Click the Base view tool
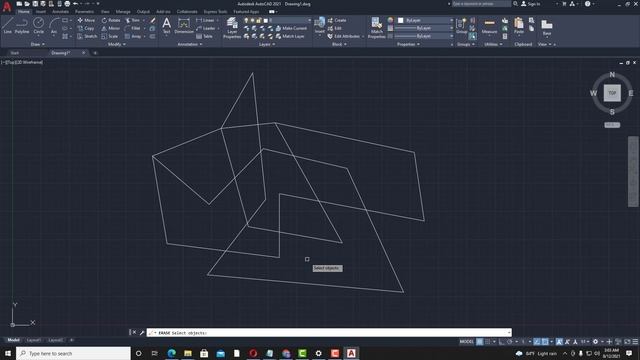The height and width of the screenshot is (360, 640). [x=547, y=27]
